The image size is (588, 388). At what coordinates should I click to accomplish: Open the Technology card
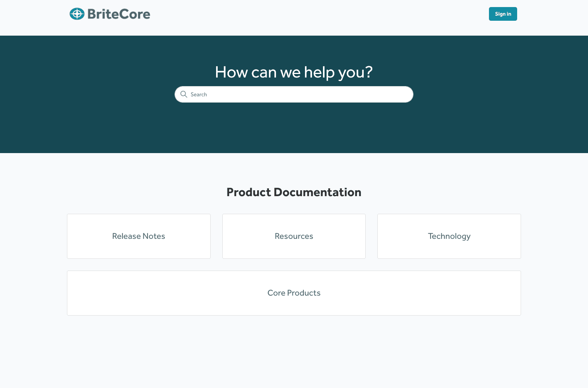tap(449, 236)
